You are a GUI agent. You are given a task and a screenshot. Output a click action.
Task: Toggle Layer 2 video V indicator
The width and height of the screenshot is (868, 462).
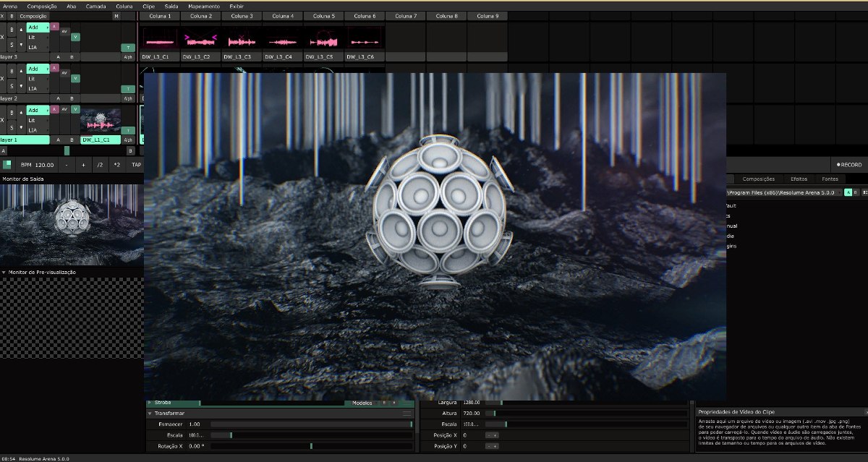[75, 78]
